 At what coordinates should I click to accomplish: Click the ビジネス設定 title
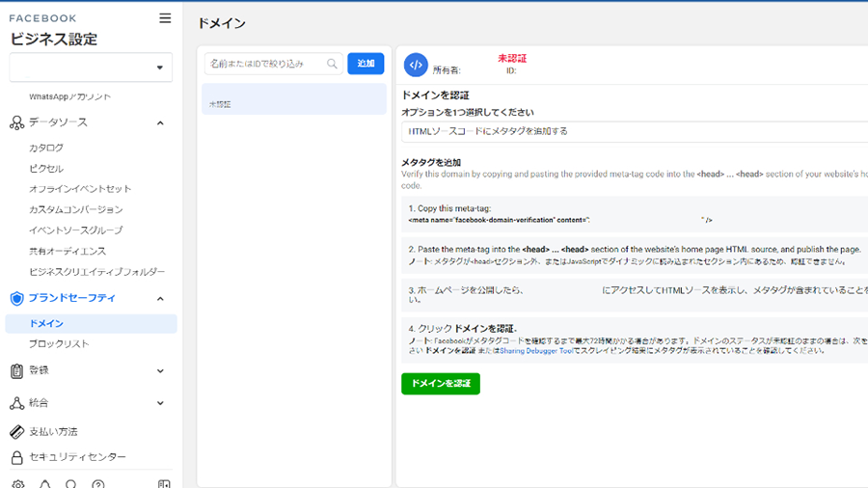coord(54,40)
